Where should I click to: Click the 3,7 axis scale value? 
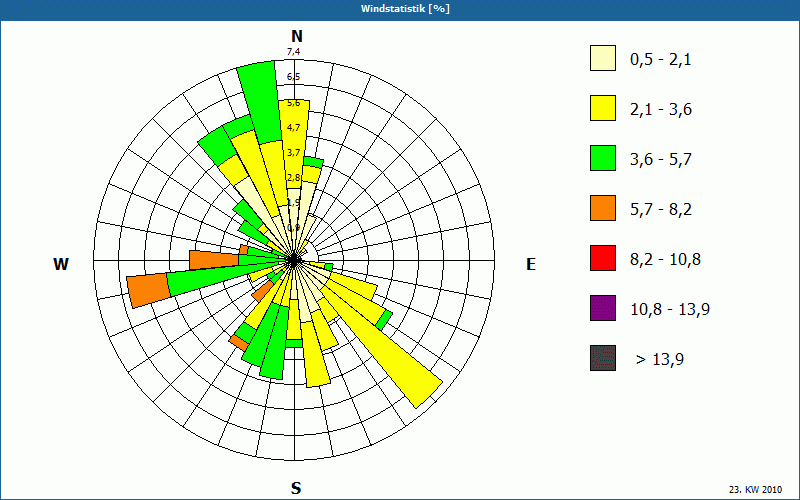[x=293, y=153]
